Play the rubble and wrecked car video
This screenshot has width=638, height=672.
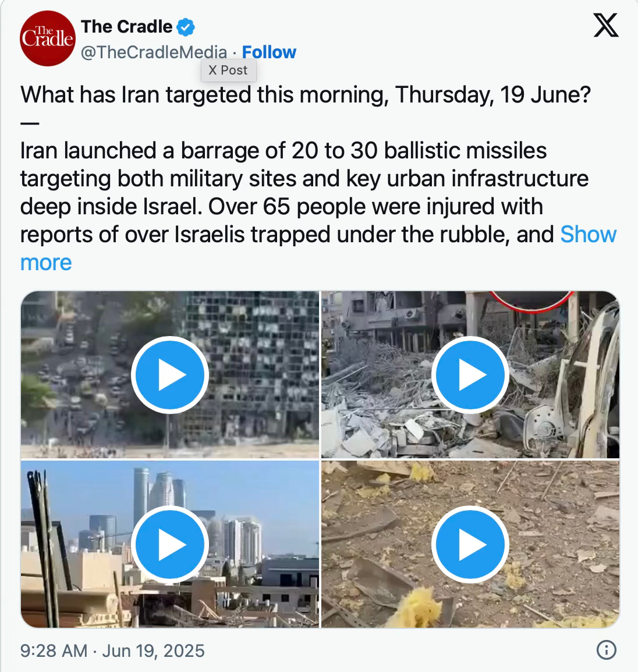470,375
